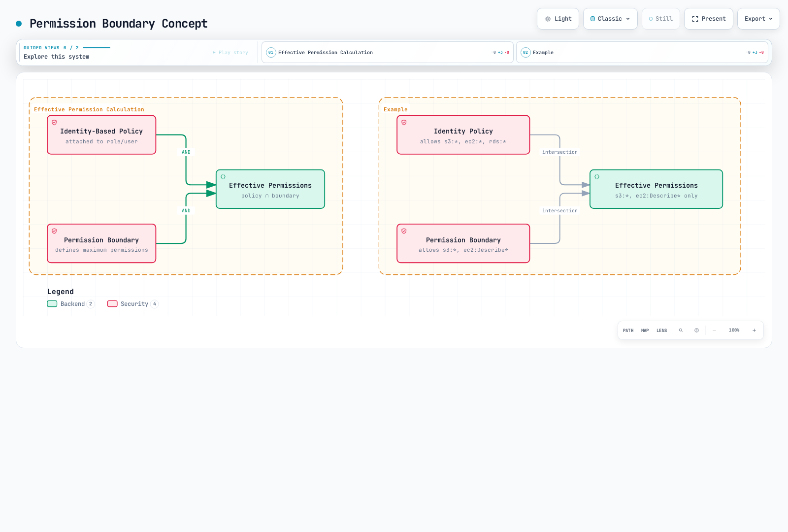Screen dimensions: 788x532
Task: Click shield icon on allows s3:*, ec2:Describe* node
Action: coord(404,231)
